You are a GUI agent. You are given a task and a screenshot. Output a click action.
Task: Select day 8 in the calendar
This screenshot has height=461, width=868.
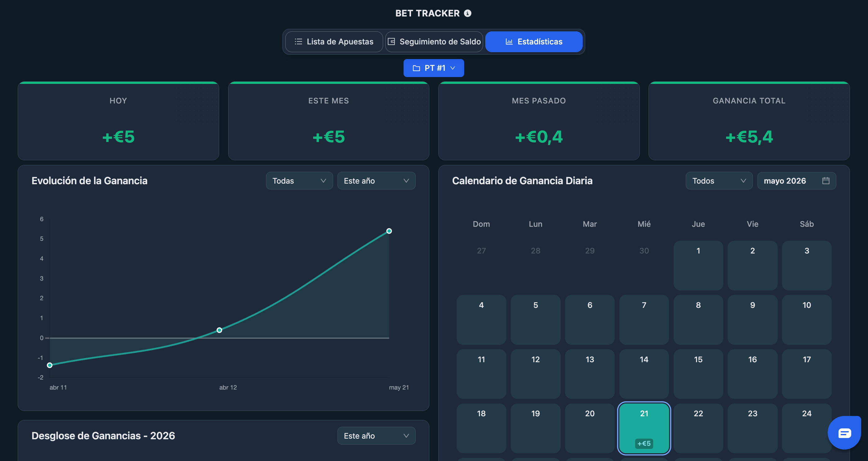tap(698, 320)
